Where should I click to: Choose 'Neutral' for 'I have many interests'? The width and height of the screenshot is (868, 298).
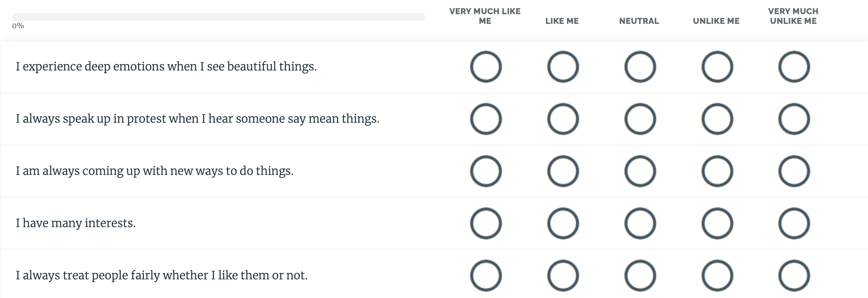coord(640,223)
